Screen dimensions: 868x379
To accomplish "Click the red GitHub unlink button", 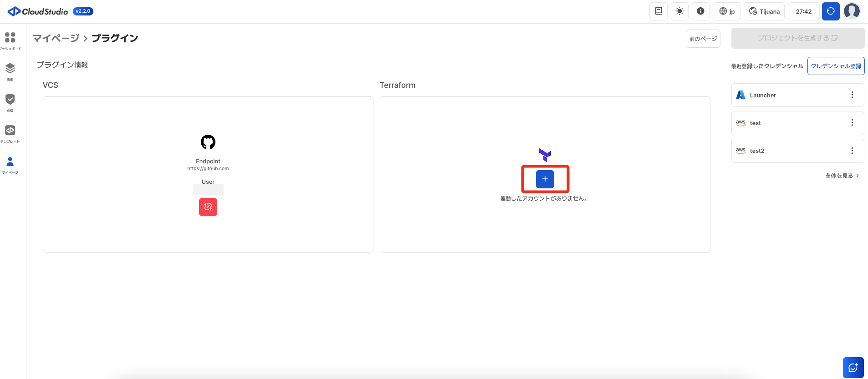I will click(x=208, y=207).
